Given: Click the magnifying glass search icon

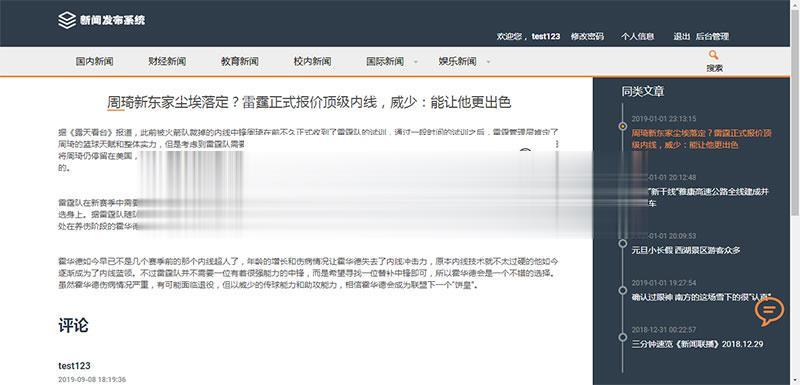Looking at the screenshot, I should [x=713, y=55].
